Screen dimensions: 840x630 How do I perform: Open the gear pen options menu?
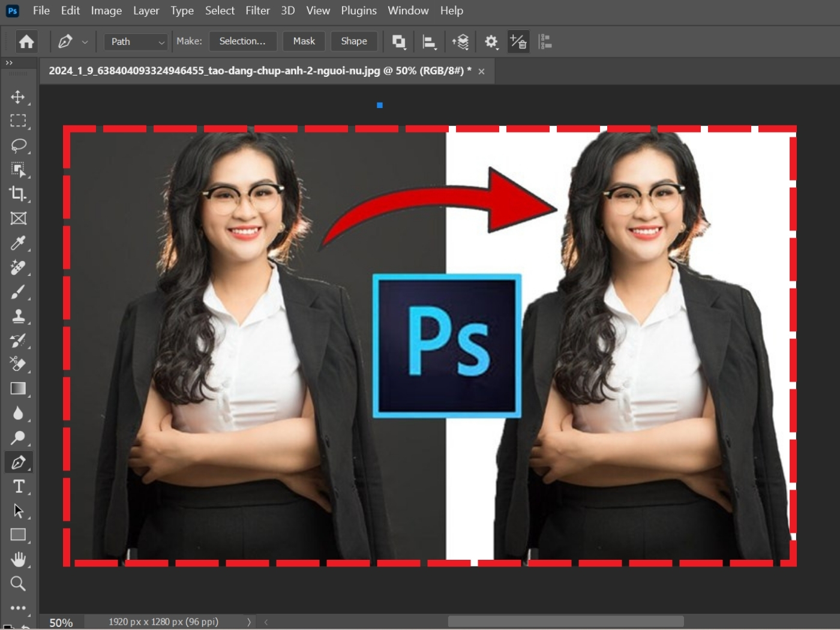coord(491,41)
